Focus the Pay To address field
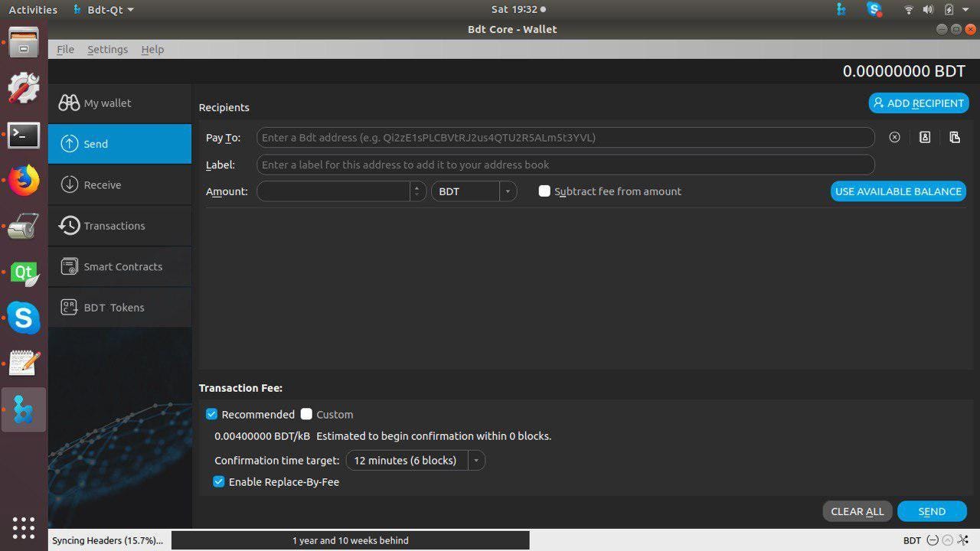The image size is (980, 551). click(565, 138)
